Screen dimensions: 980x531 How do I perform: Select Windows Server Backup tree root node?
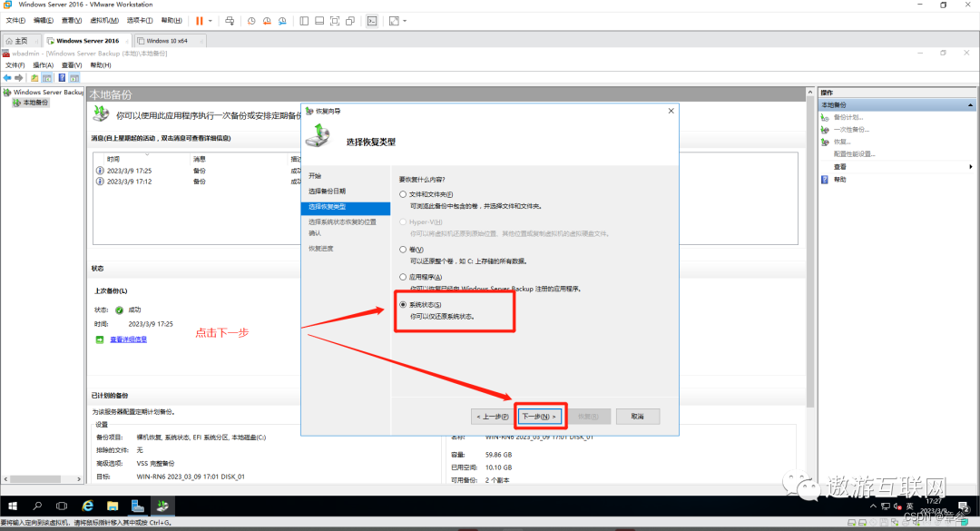pos(44,92)
